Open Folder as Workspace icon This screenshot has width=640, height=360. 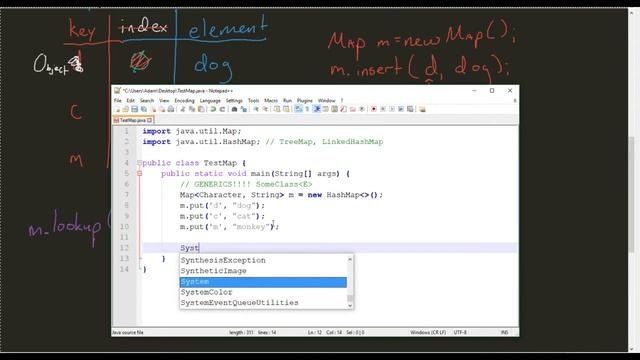tap(352, 109)
